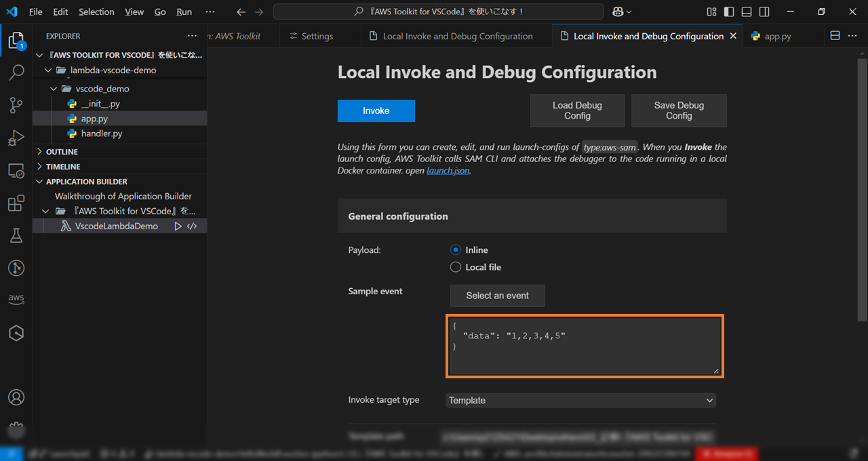Open the AWS Toolkit sidebar view
This screenshot has height=461, width=868.
point(16,298)
